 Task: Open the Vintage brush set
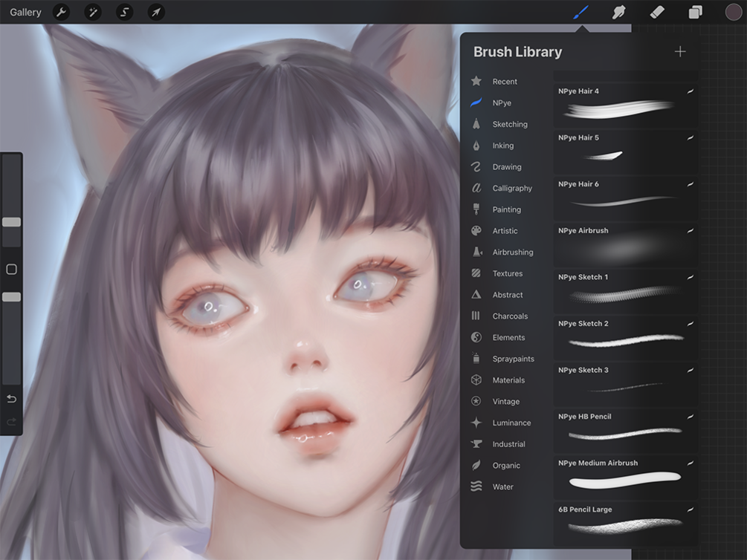[506, 401]
